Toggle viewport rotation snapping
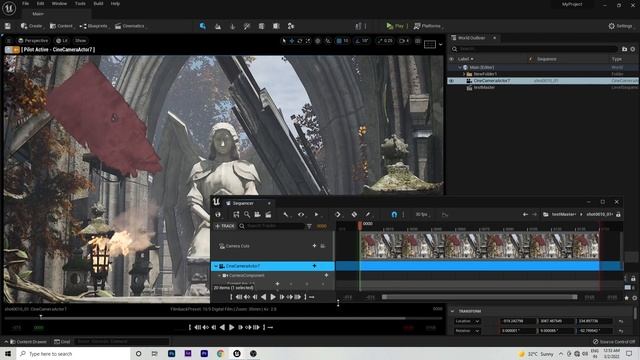Viewport: 640px width, 360px height. [358, 41]
